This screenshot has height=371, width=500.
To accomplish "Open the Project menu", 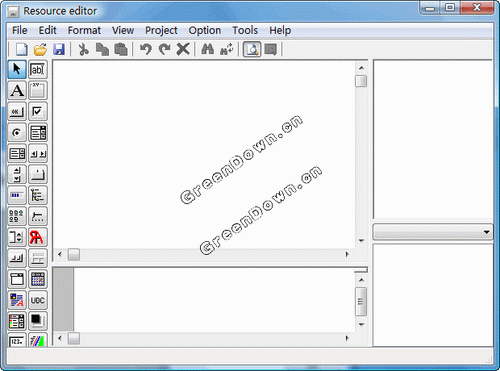I will pyautogui.click(x=161, y=30).
